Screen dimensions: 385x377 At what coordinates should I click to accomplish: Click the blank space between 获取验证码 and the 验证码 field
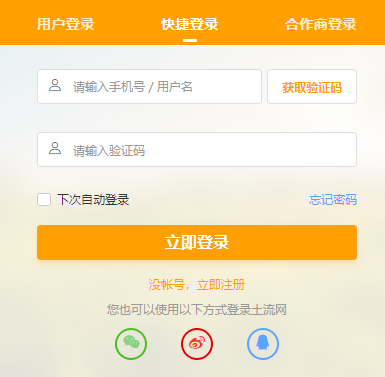tap(312, 118)
